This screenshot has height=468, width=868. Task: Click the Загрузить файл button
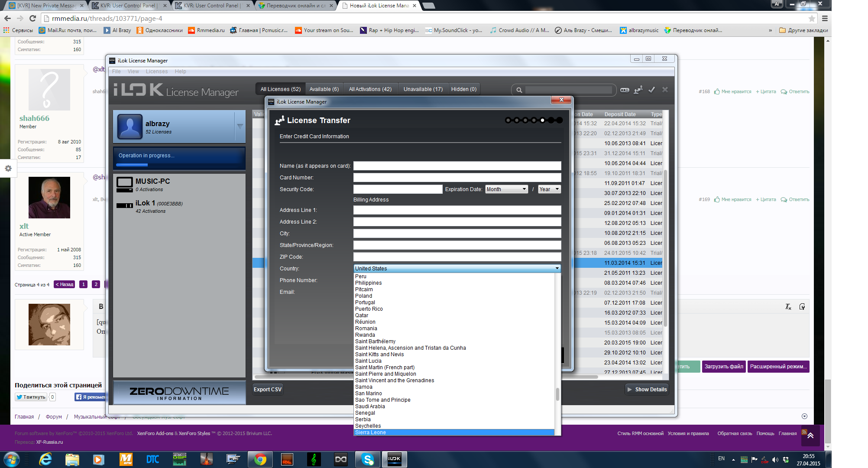(x=724, y=367)
